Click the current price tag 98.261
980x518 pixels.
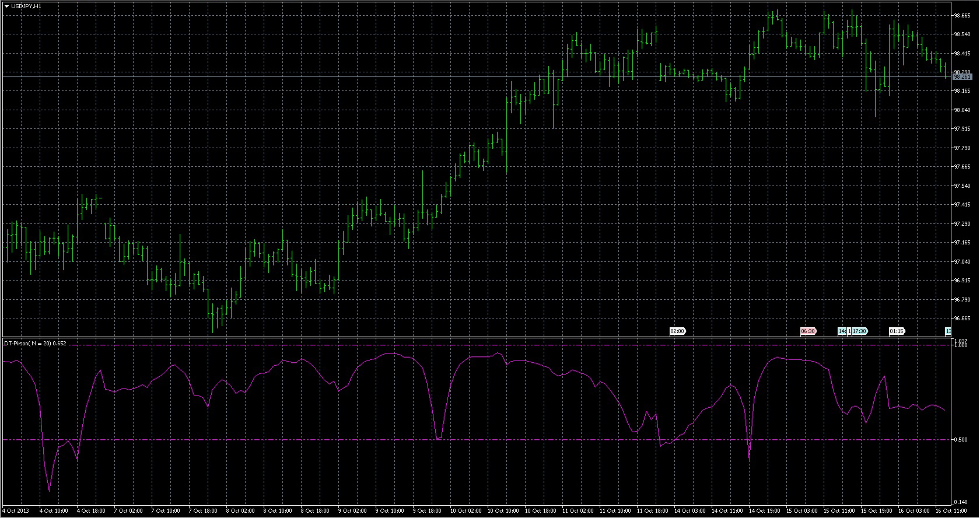(962, 76)
